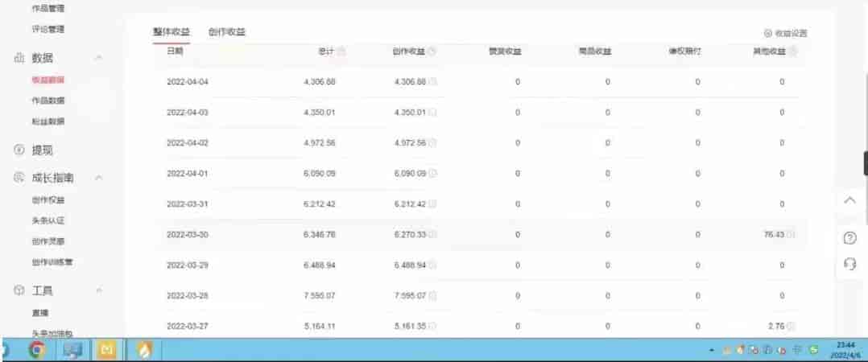
Task: Click detail icon beside 6,212.42 创作收益 value
Action: (432, 204)
